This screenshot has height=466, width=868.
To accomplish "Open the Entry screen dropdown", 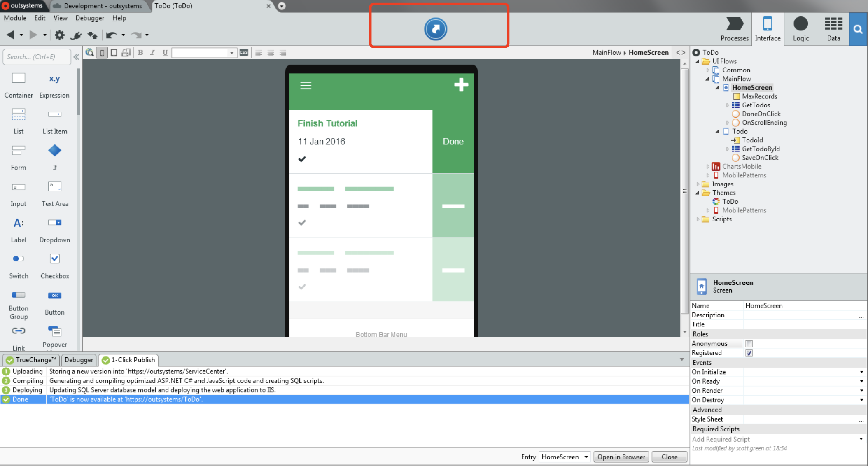I will tap(586, 457).
